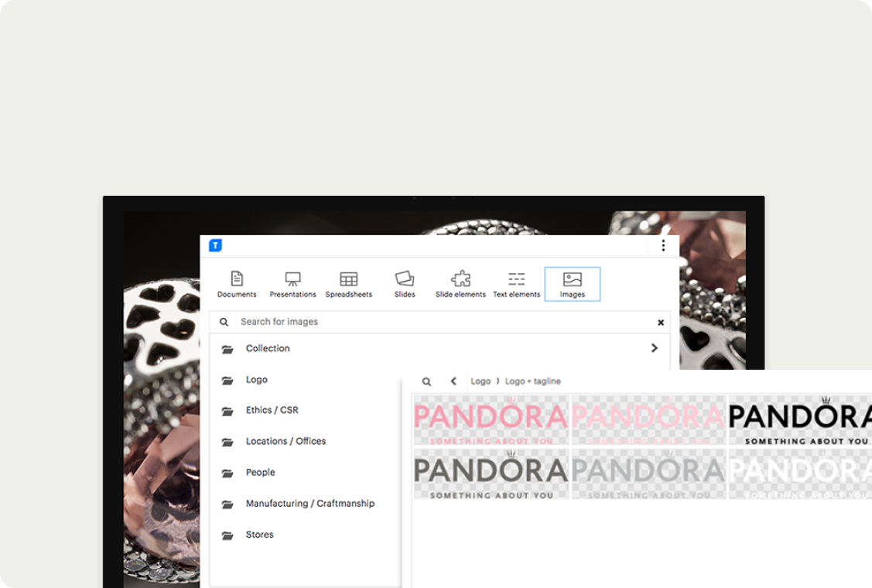Screen dimensions: 872x588
Task: Click the folder icon beside Logo
Action: (227, 380)
